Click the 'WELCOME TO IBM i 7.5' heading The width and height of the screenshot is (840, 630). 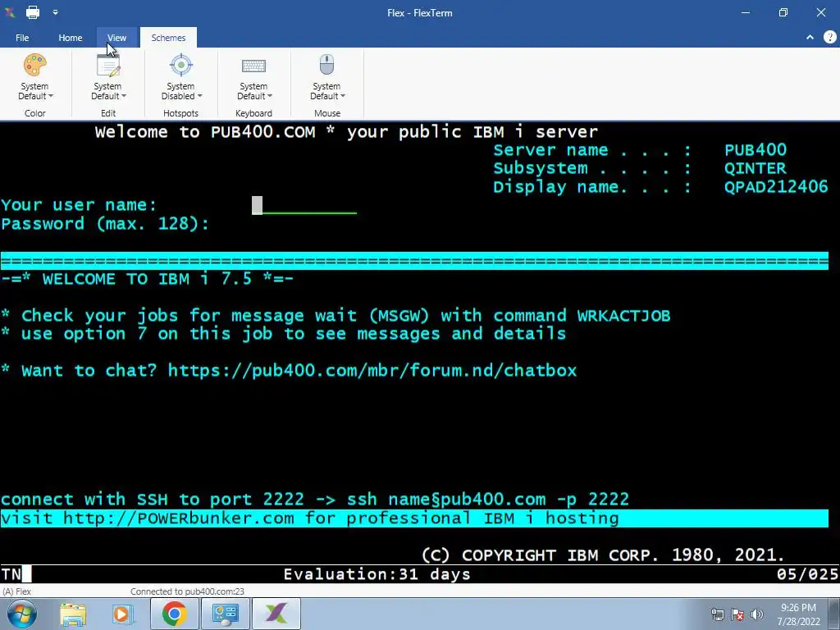click(148, 279)
